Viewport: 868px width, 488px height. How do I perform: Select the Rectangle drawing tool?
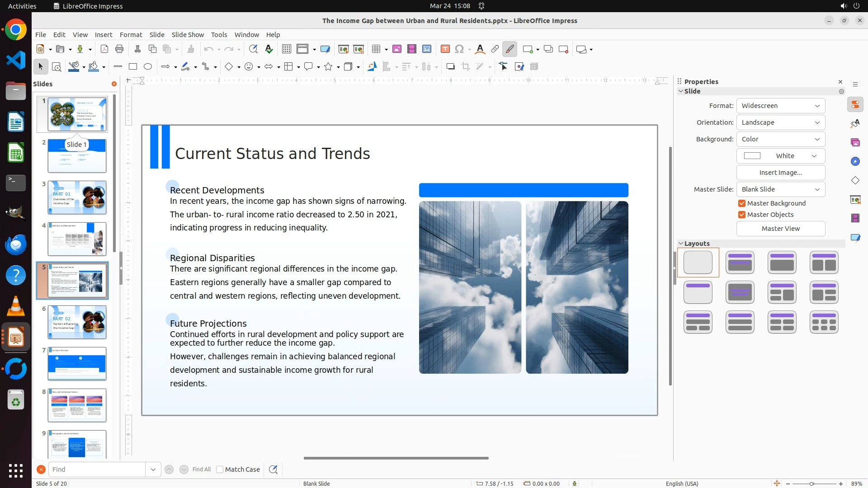pyautogui.click(x=133, y=67)
